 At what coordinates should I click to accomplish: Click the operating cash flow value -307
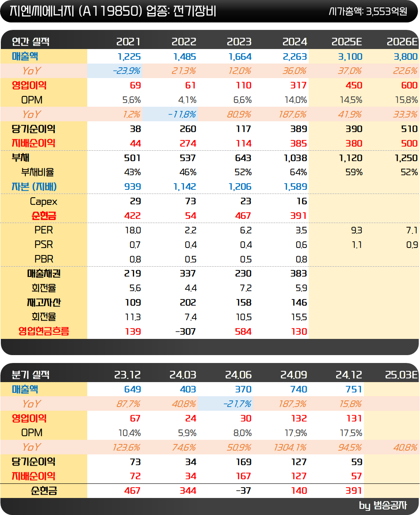pyautogui.click(x=186, y=332)
